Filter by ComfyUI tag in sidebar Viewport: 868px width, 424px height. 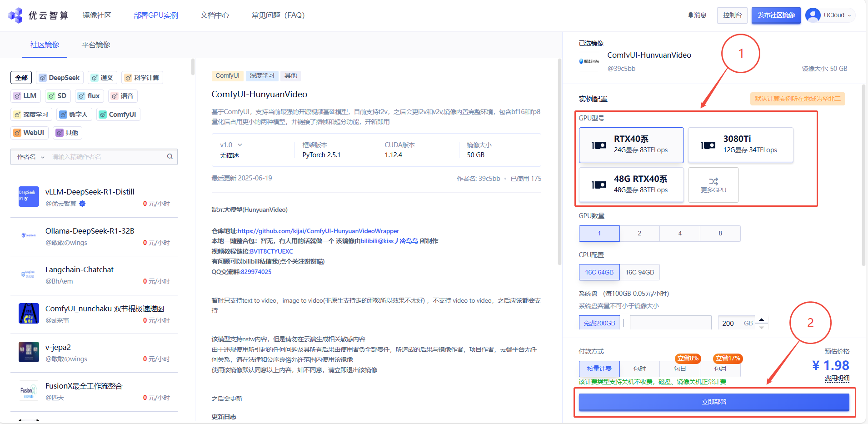point(118,115)
